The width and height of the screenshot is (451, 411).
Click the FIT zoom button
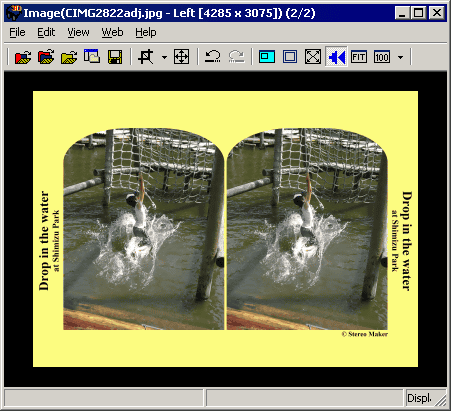point(359,57)
